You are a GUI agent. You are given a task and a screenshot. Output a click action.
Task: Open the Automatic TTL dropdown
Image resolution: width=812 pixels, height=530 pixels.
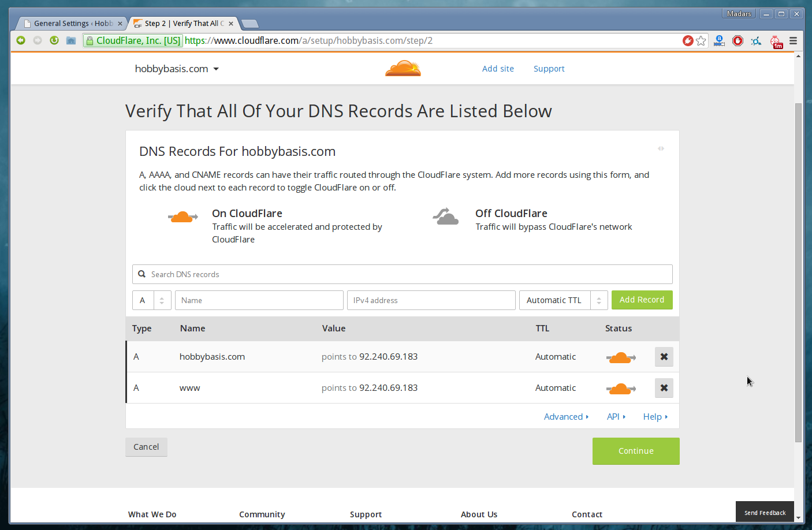pyautogui.click(x=563, y=300)
